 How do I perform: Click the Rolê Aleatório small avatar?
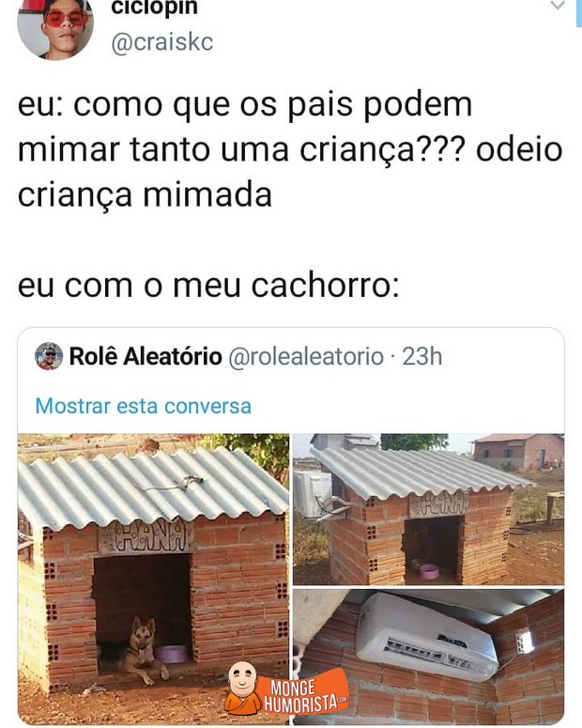point(49,356)
